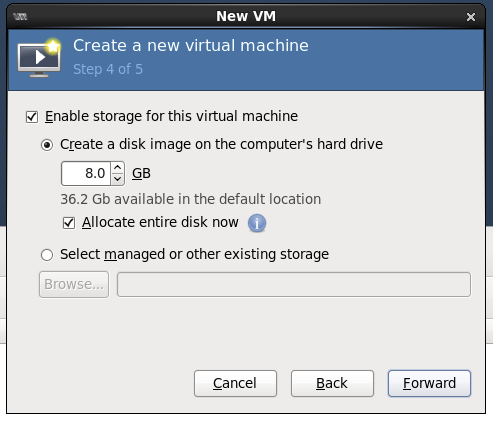493x422 pixels.
Task: Increase disk size with the up arrow
Action: pyautogui.click(x=117, y=168)
